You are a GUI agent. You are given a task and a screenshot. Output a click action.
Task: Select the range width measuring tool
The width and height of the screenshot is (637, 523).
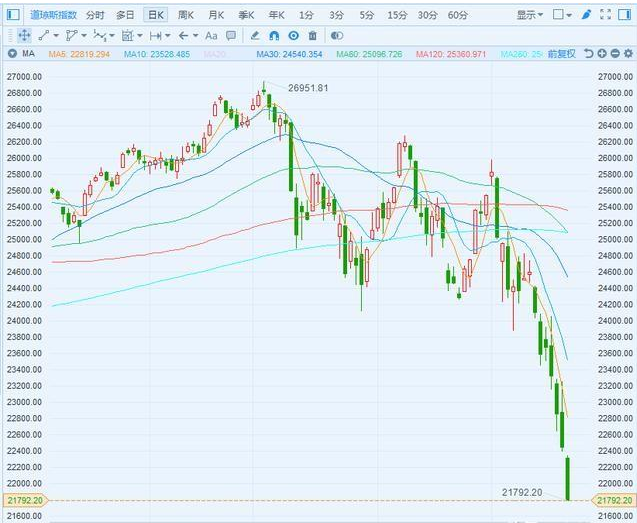click(x=155, y=36)
